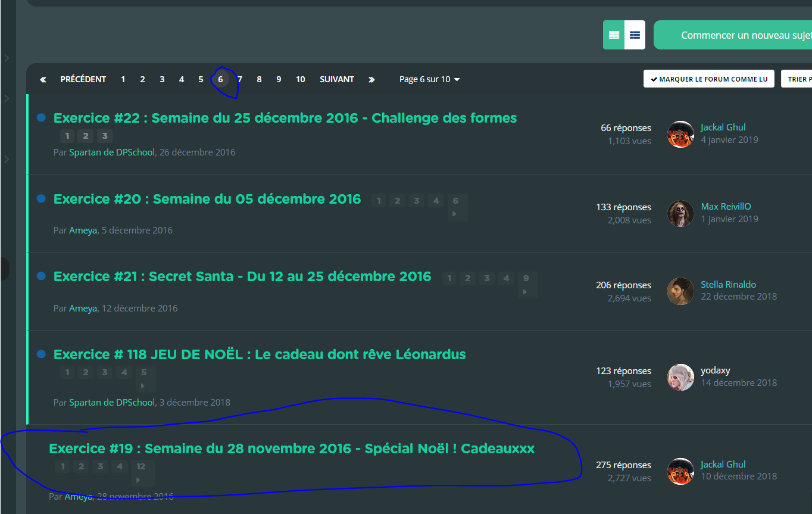Click 'Commencer un nouveau sujet' button

coord(732,35)
